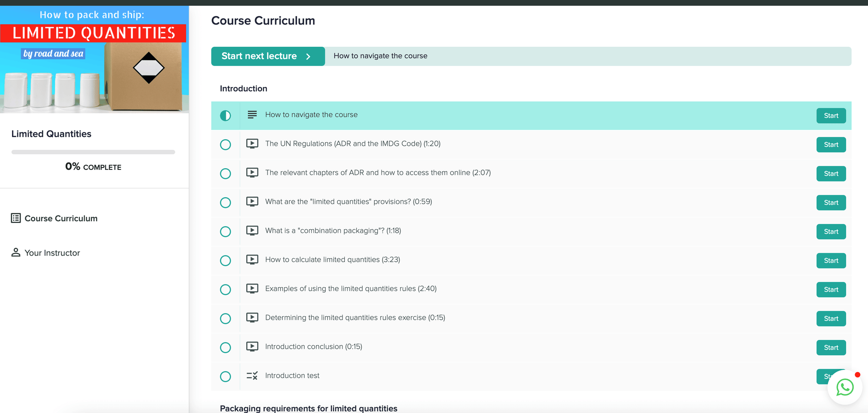Click video icon for UN Regulations lecture
868x413 pixels.
(x=252, y=144)
